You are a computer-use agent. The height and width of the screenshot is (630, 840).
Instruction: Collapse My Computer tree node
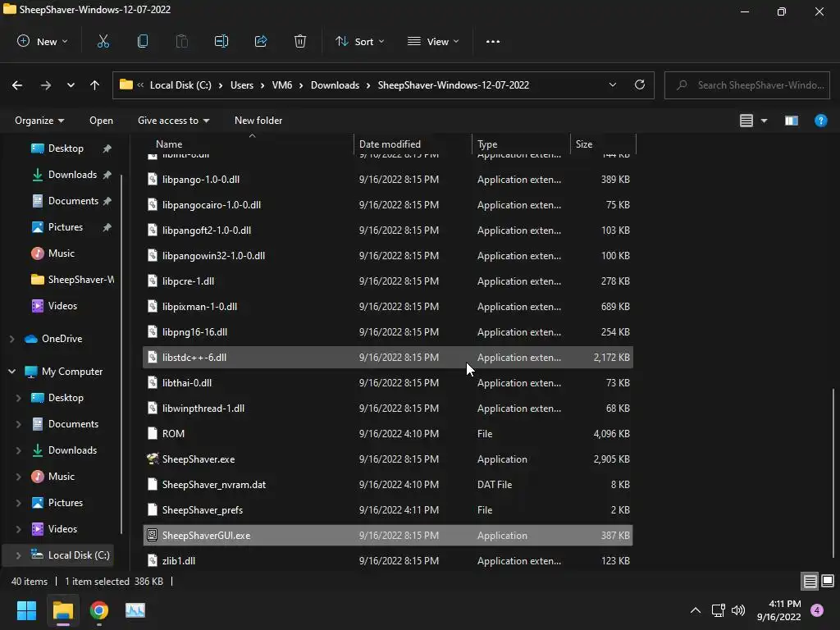11,372
